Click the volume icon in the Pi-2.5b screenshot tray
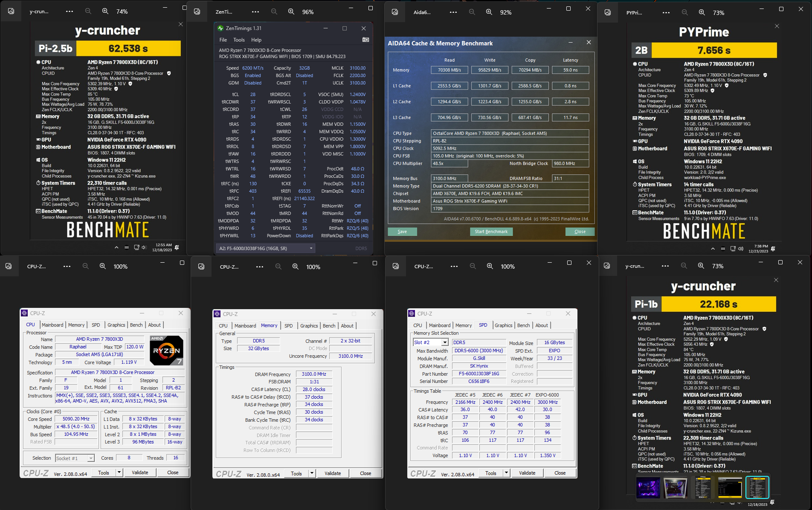This screenshot has height=510, width=812. point(144,247)
